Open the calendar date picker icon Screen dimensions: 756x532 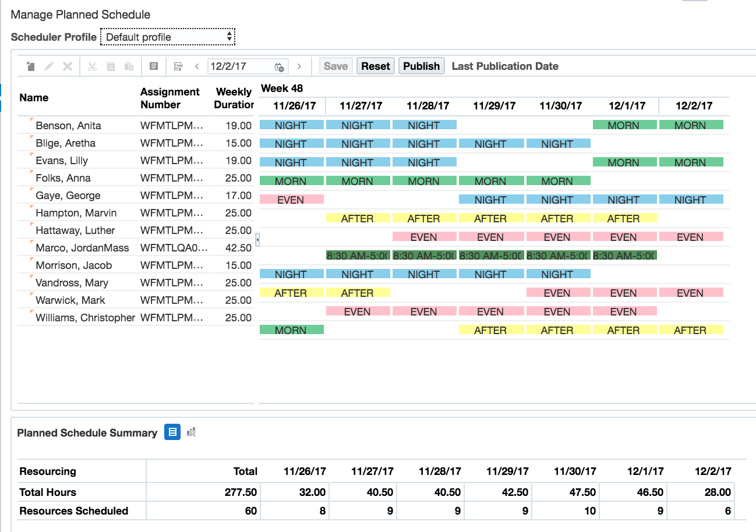(x=280, y=67)
